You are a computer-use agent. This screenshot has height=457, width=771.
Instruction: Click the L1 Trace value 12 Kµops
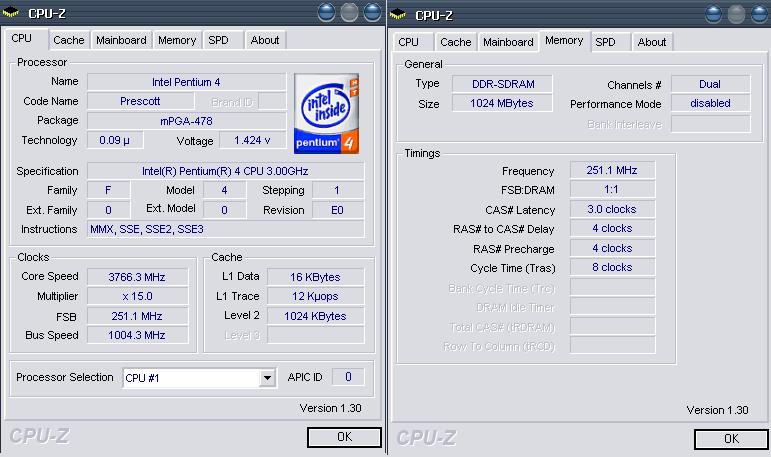coord(315,297)
